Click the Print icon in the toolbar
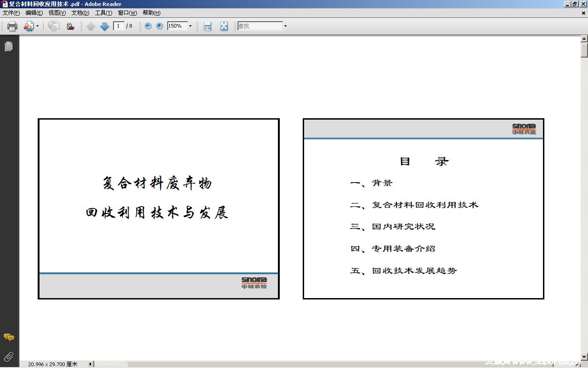This screenshot has width=588, height=368. (12, 26)
